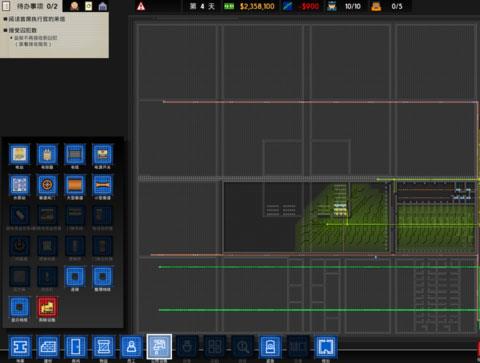Click the red warning triangle alert

pyautogui.click(x=141, y=6)
